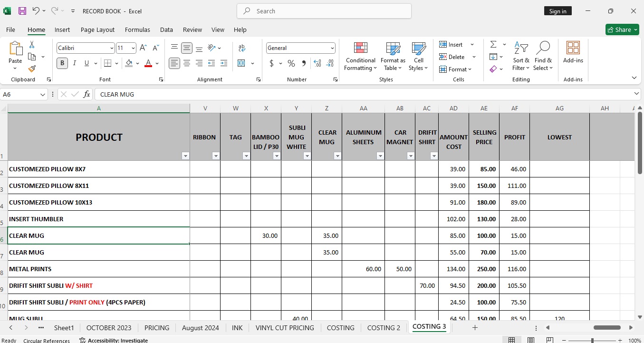644x343 pixels.
Task: Open Sort & Filter tool
Action: (x=521, y=57)
